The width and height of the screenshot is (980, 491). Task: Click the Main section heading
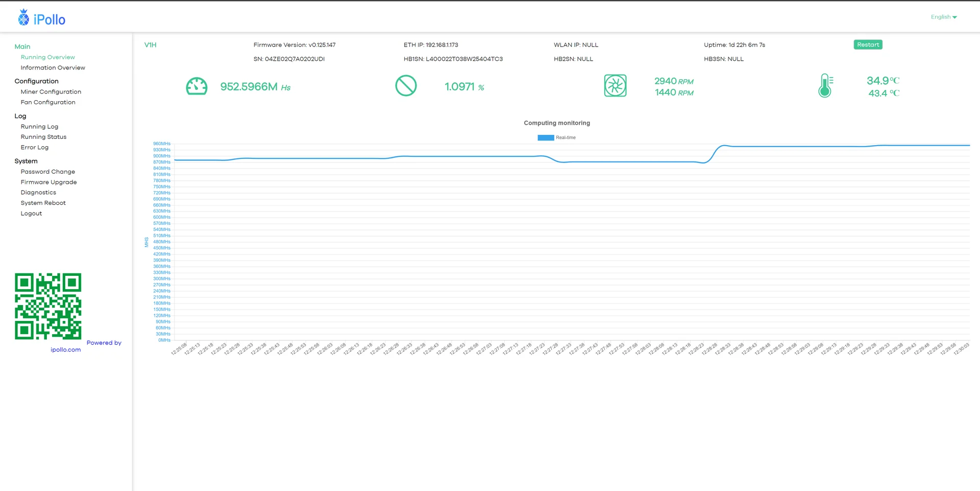[22, 46]
